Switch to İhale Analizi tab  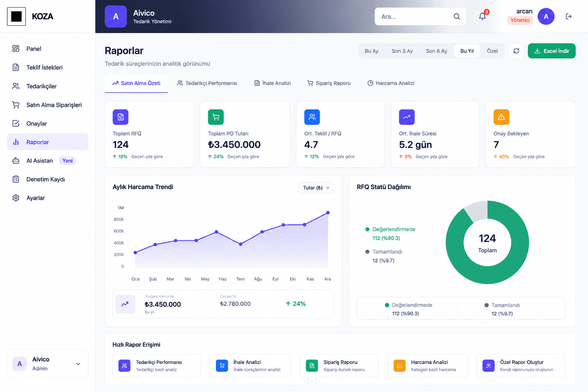pos(273,83)
